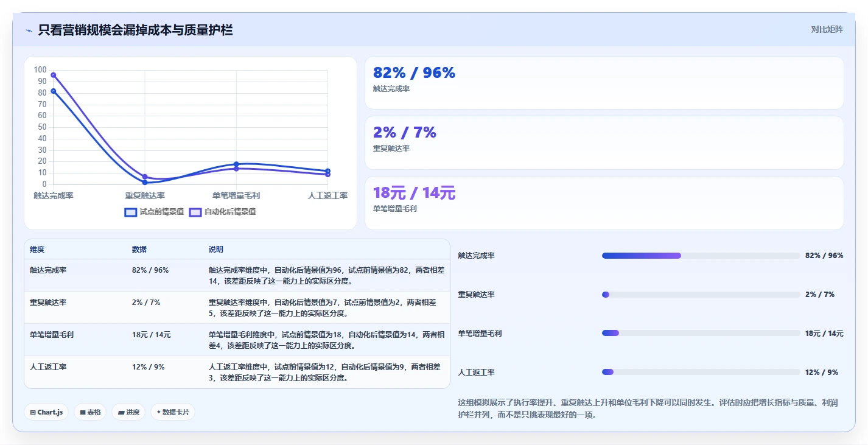Viewport: 868px width, 445px height.
Task: Click the Chart.js chip
Action: 47,412
